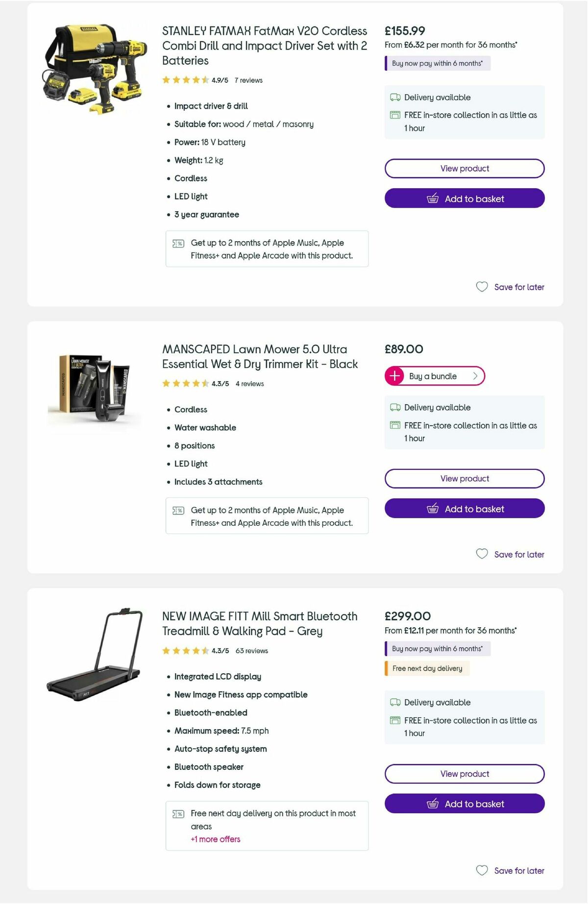The height and width of the screenshot is (904, 588).
Task: Click the calendar icon beside FREE in-store collection for drill
Action: (x=395, y=115)
